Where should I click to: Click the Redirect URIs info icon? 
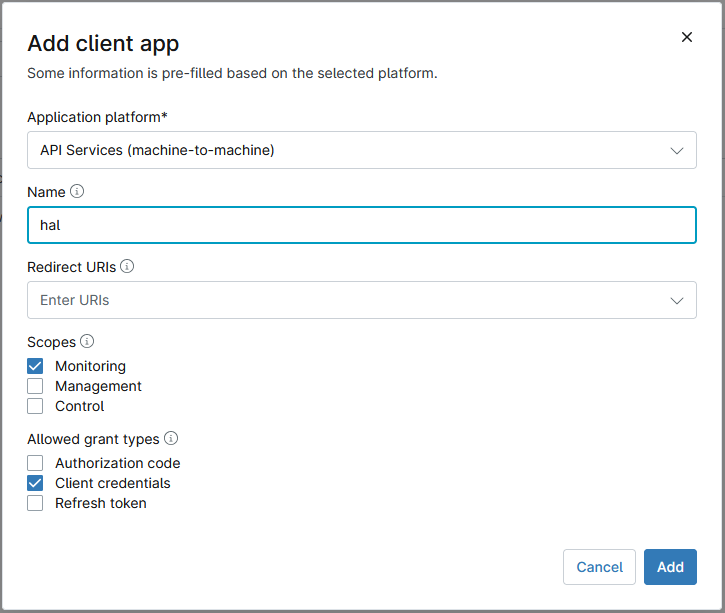click(127, 266)
